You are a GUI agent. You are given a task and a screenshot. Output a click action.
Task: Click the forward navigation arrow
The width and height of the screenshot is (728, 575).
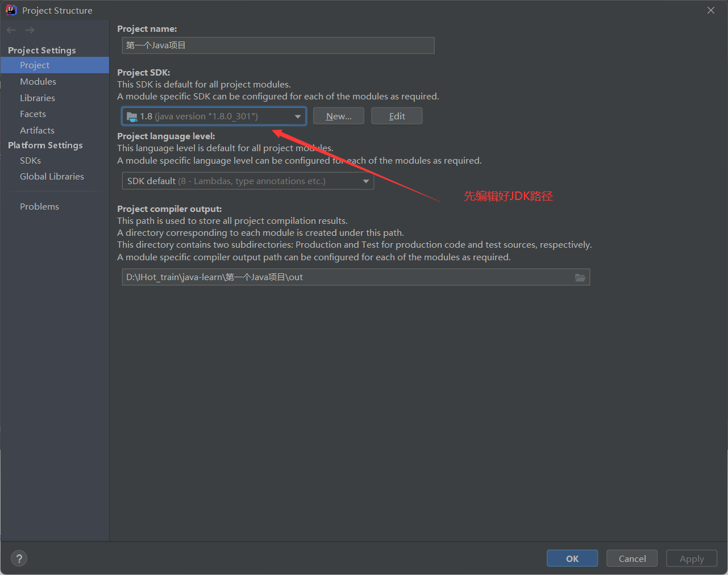point(30,30)
